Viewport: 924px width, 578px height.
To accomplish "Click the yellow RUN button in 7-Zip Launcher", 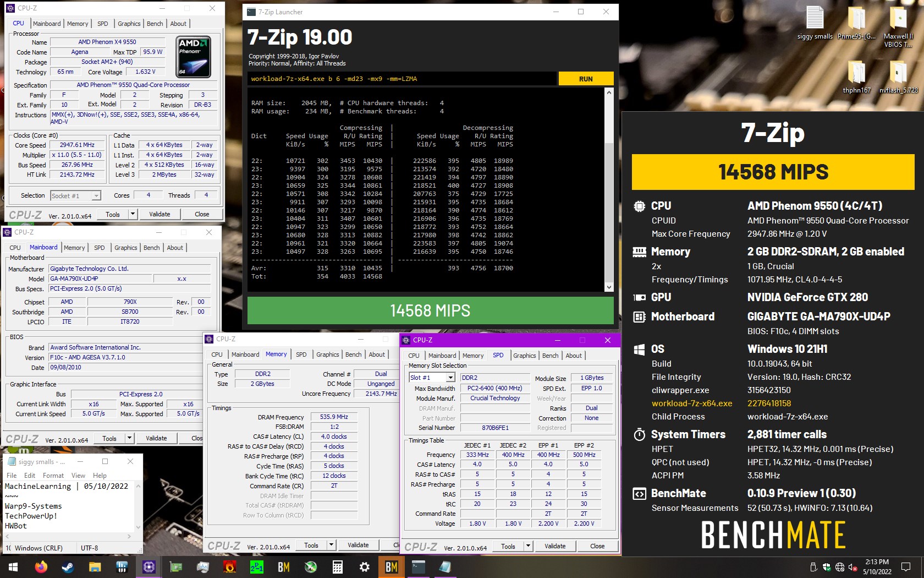I will [586, 79].
